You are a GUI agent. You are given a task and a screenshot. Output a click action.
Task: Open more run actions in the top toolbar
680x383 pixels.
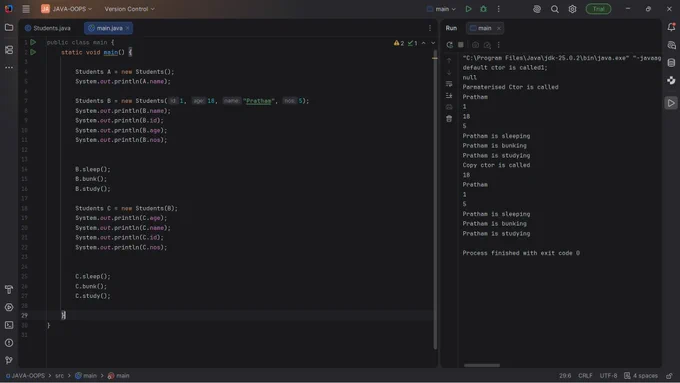[x=498, y=9]
